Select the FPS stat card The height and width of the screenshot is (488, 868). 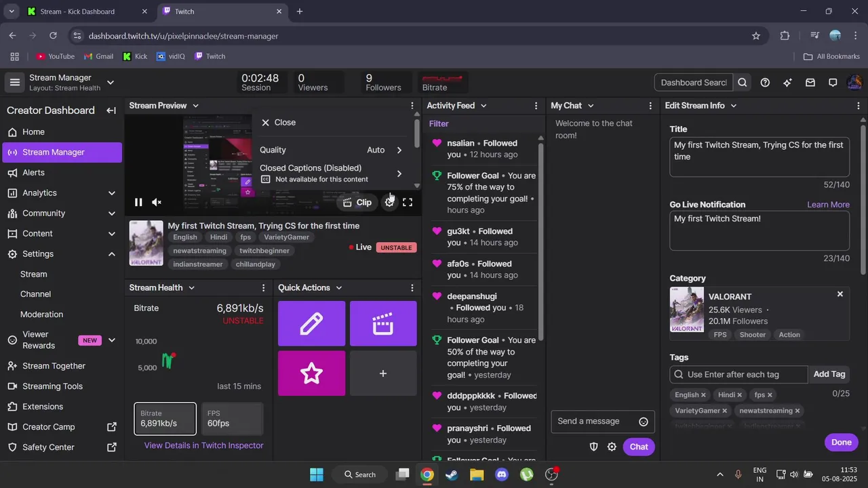tap(232, 419)
